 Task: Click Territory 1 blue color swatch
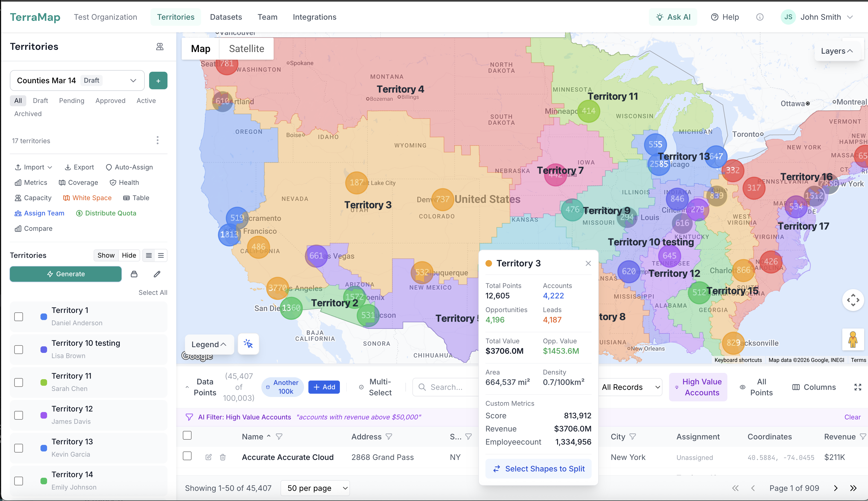point(44,316)
